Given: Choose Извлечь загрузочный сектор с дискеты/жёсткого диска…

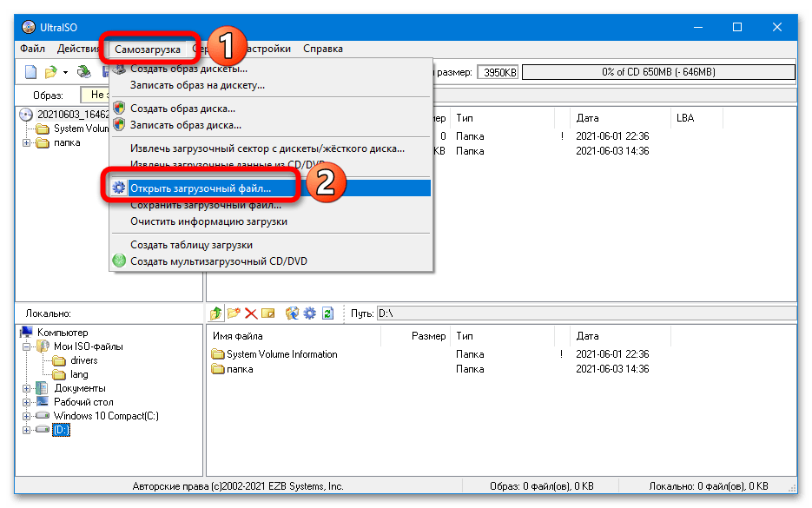Looking at the screenshot, I should [271, 148].
